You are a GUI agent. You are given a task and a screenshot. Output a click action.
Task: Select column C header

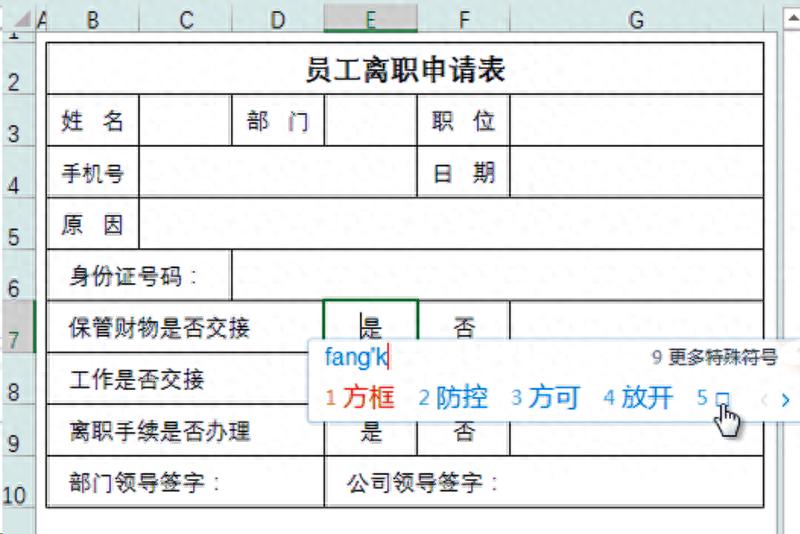tap(186, 20)
